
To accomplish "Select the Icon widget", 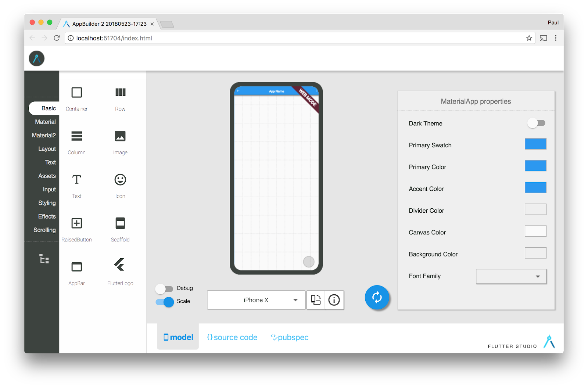I will (x=120, y=180).
